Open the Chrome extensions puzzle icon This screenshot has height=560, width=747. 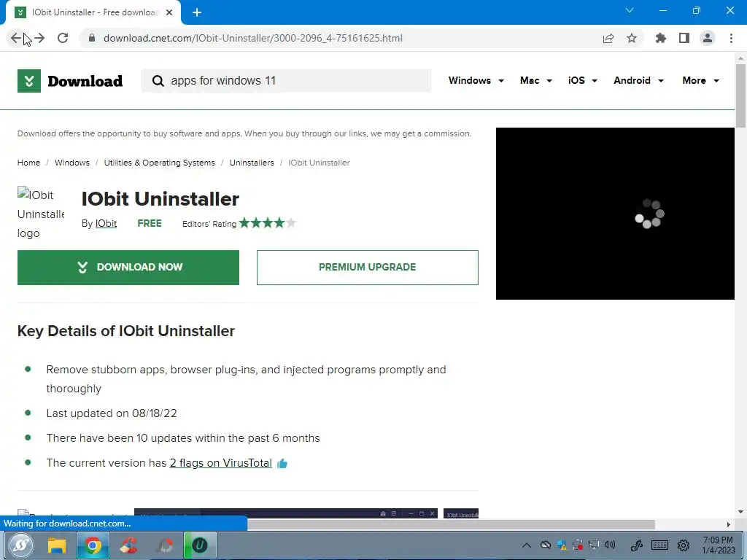pyautogui.click(x=660, y=38)
